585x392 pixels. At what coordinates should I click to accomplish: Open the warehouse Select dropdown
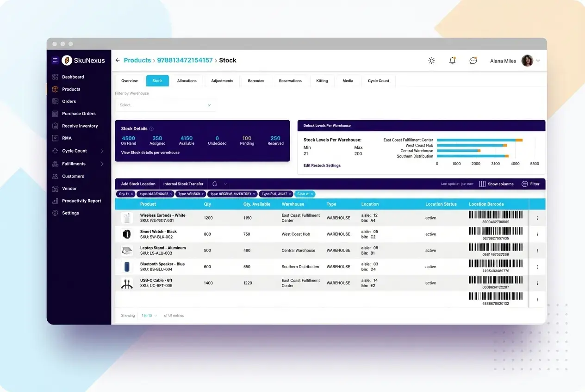coord(166,104)
